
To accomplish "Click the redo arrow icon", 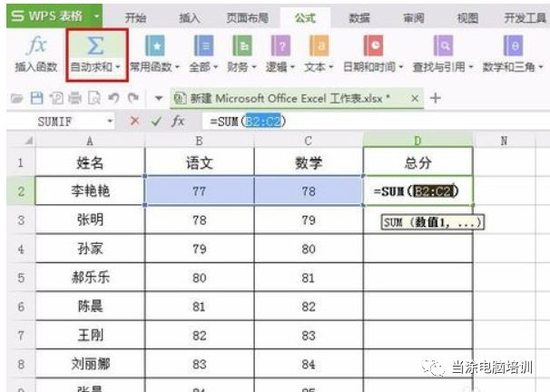I will pos(133,99).
